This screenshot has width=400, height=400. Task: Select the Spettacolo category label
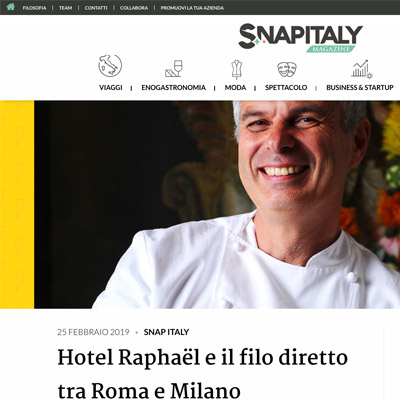(x=286, y=88)
